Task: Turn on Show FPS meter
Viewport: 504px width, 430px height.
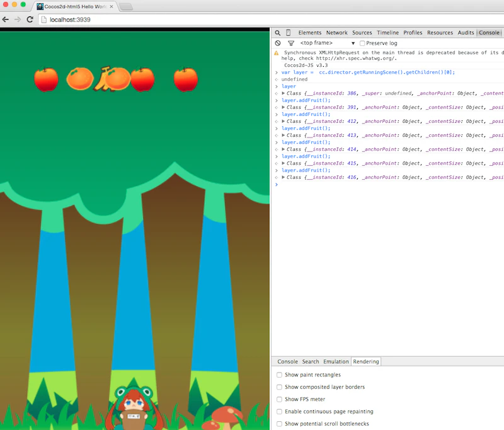Action: coord(279,400)
